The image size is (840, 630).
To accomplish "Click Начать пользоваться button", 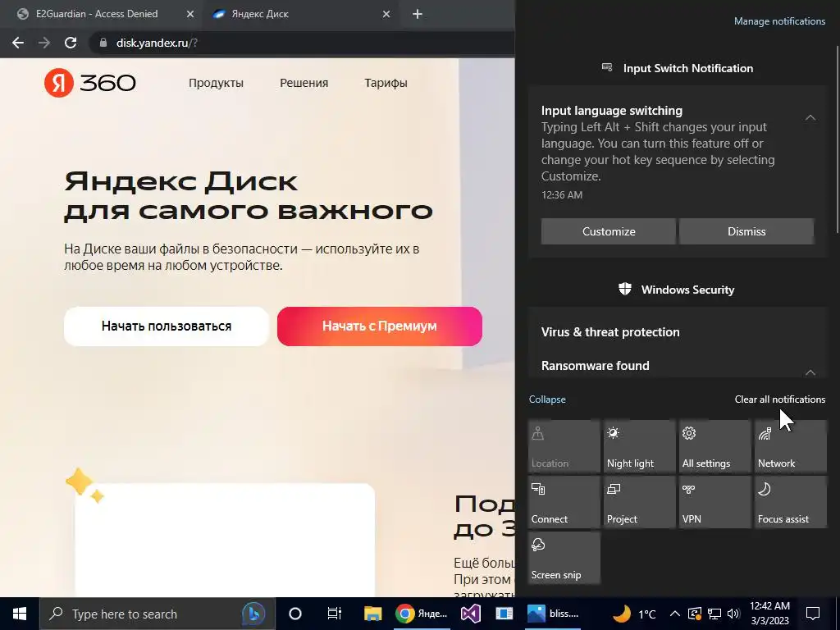I will [x=166, y=326].
